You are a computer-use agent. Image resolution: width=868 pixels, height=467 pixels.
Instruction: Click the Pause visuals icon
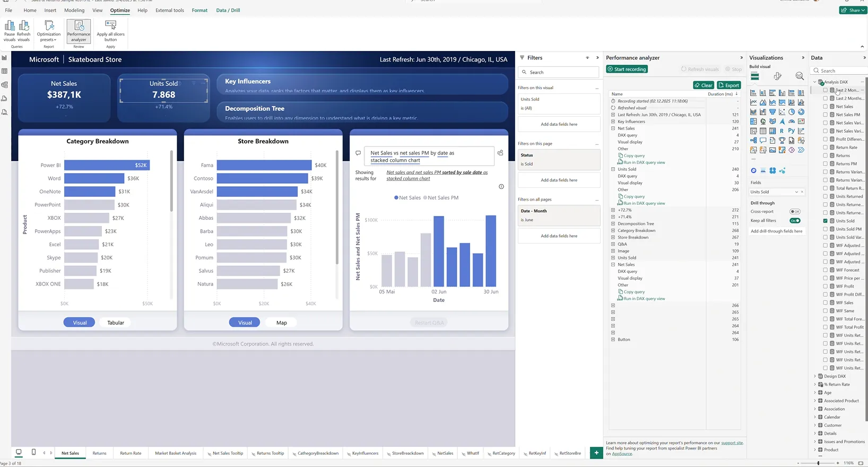tap(10, 25)
